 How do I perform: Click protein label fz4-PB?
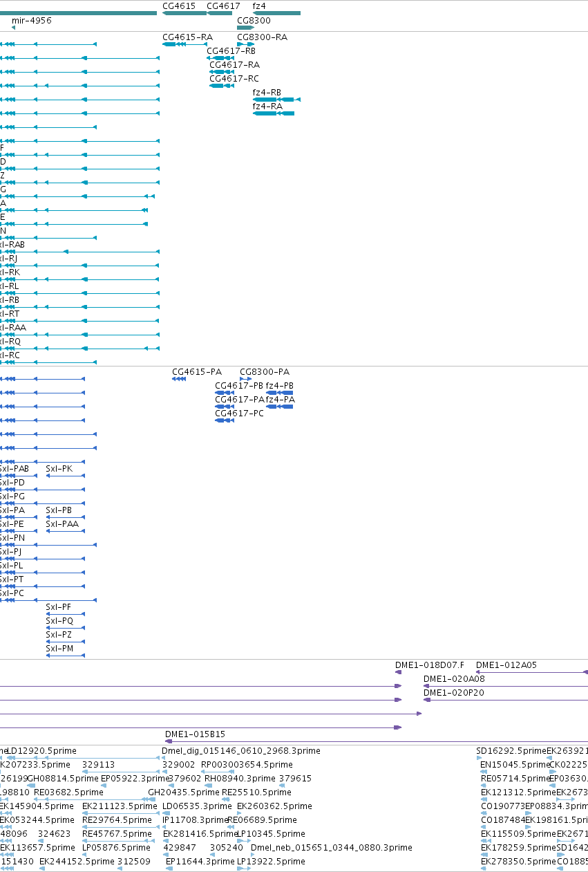coord(280,386)
